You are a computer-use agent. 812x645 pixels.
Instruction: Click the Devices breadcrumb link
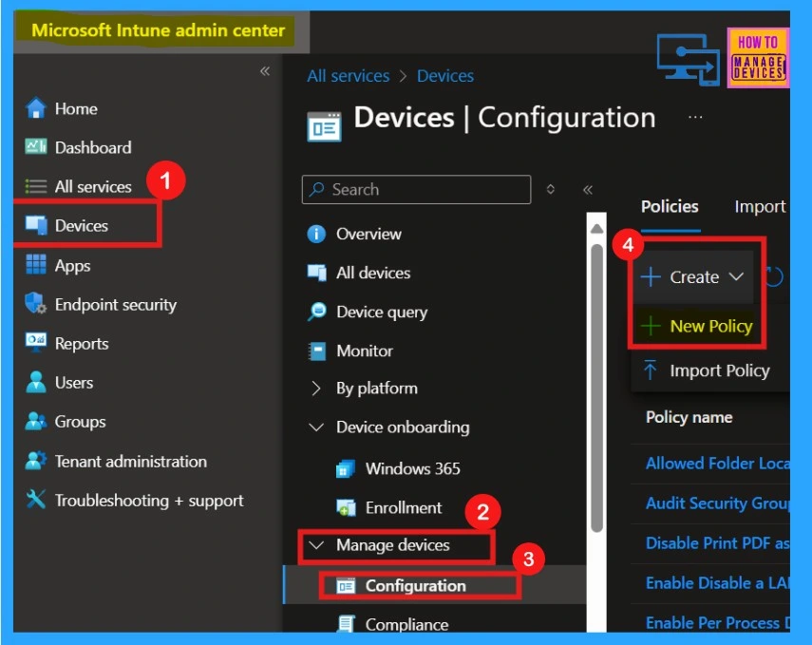point(445,76)
